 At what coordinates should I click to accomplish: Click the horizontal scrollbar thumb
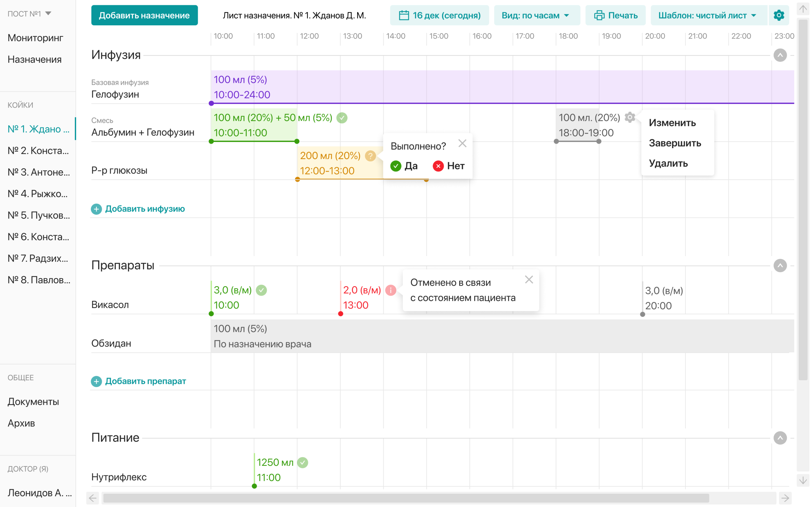(x=406, y=498)
